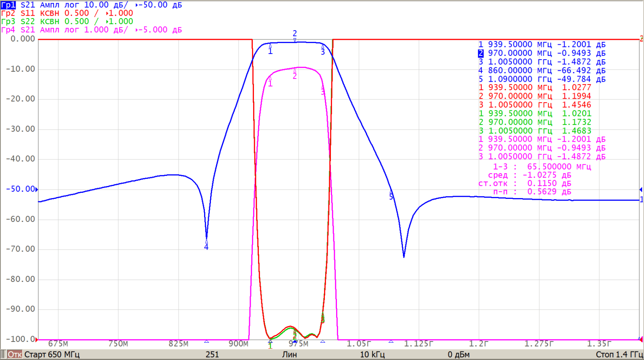Screen dimensions: 644x360
Task: Click the blue reference level arrow at -50.00
Action: pyautogui.click(x=37, y=189)
